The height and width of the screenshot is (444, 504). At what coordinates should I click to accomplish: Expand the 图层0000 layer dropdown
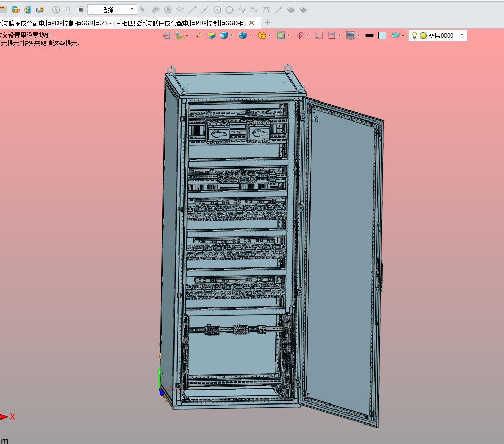[x=462, y=35]
